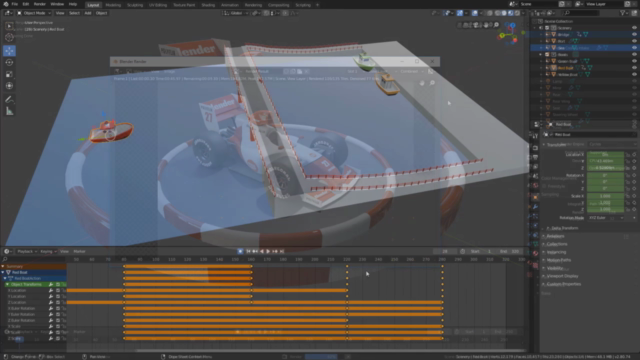Select the Annotate tool

coord(9,100)
